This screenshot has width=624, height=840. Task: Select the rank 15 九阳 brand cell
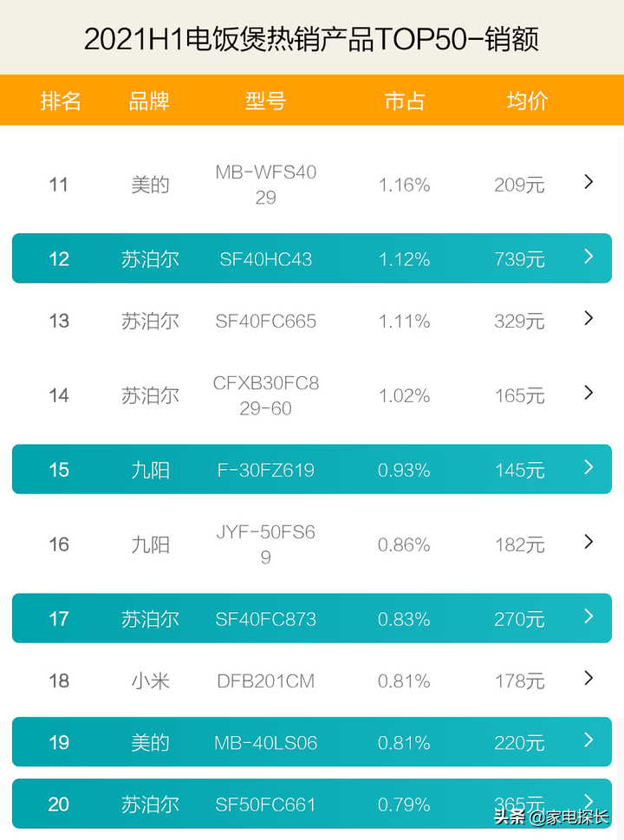150,471
